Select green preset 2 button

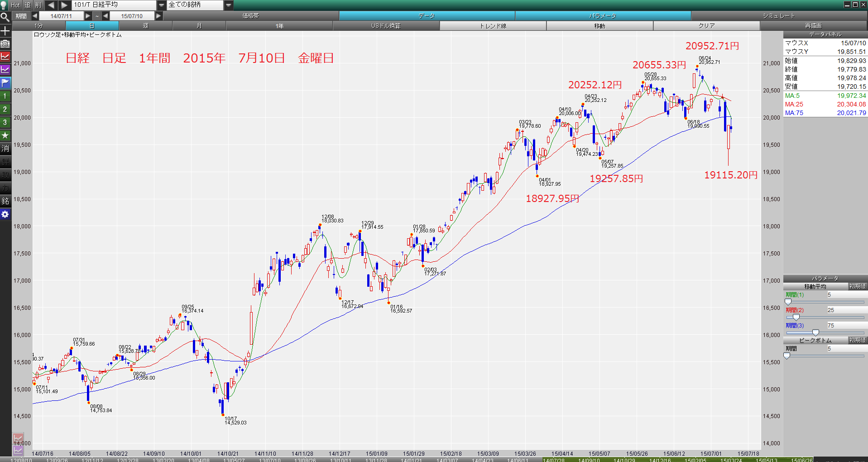point(5,109)
